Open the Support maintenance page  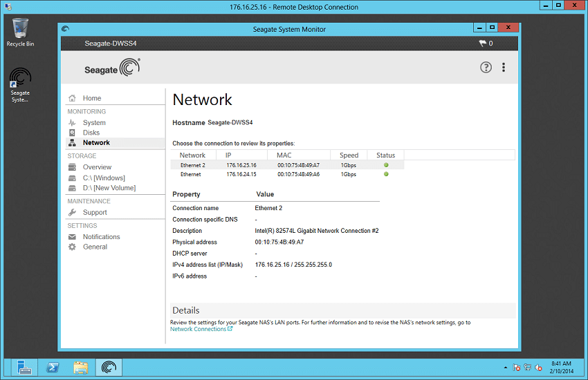(95, 212)
